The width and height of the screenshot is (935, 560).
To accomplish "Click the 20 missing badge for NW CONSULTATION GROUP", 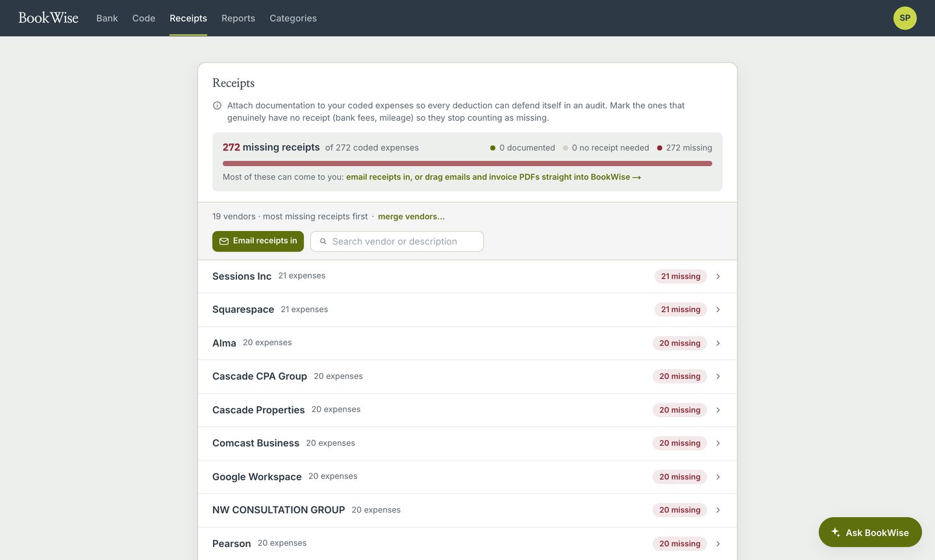I will (x=680, y=510).
